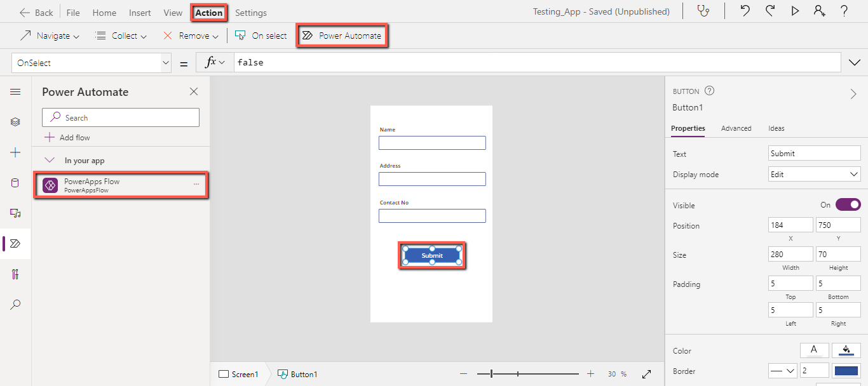Switch to the Ideas tab
Screen dimensions: 868x386
click(x=776, y=128)
